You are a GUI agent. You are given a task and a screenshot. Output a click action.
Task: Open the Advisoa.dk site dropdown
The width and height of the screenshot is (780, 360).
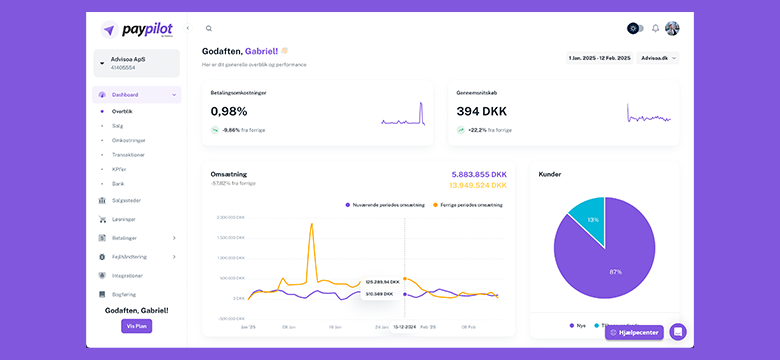[658, 58]
